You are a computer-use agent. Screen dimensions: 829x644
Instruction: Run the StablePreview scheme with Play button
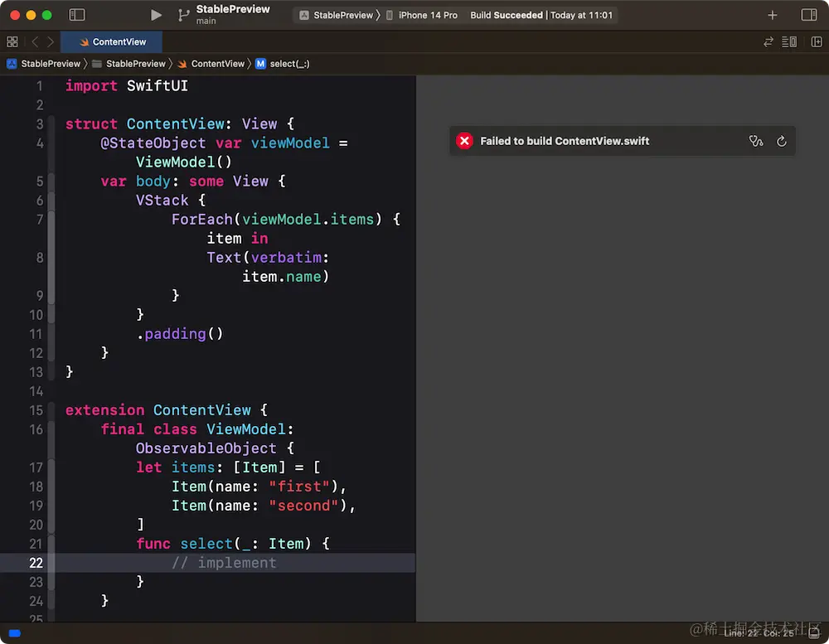point(156,15)
